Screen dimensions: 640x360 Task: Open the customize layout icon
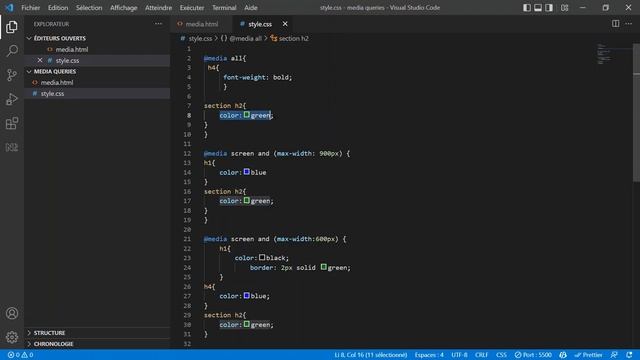pos(564,7)
